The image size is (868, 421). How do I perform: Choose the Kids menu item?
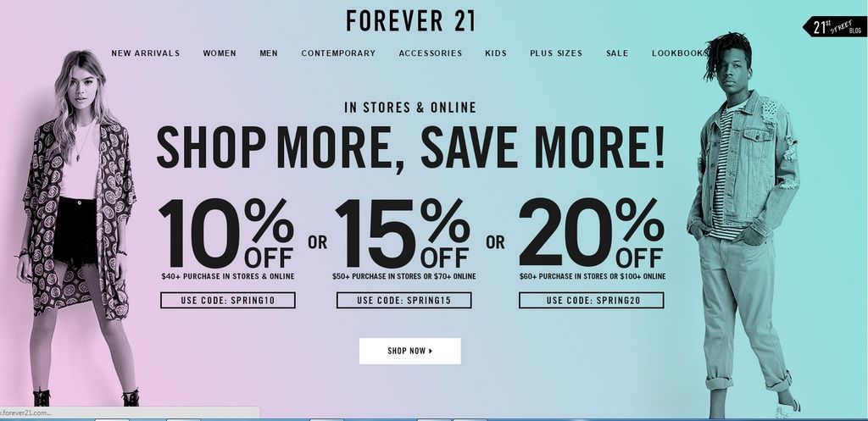point(495,53)
